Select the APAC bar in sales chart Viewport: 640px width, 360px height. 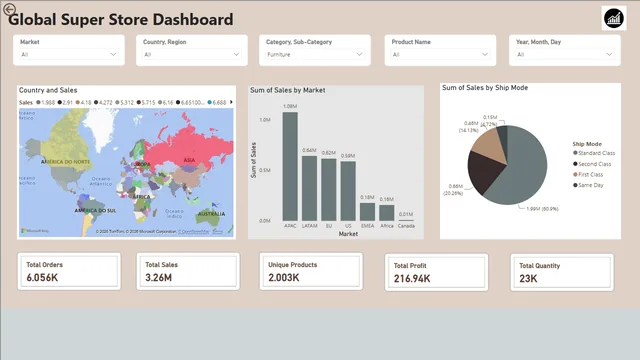pyautogui.click(x=290, y=167)
